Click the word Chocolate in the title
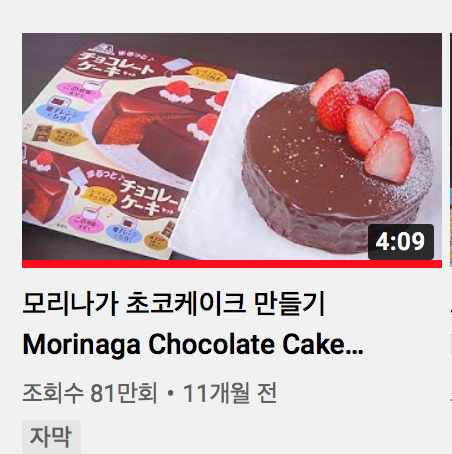This screenshot has height=454, width=452. 211,344
